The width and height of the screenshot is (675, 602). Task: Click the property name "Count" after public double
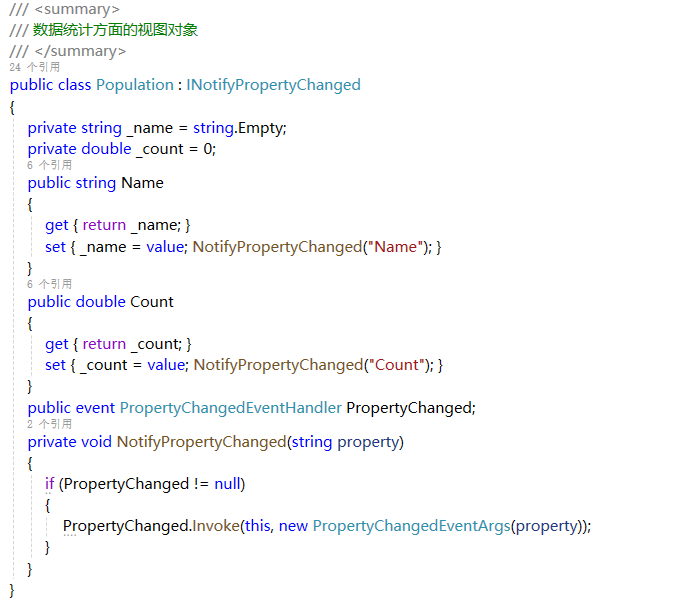(152, 302)
